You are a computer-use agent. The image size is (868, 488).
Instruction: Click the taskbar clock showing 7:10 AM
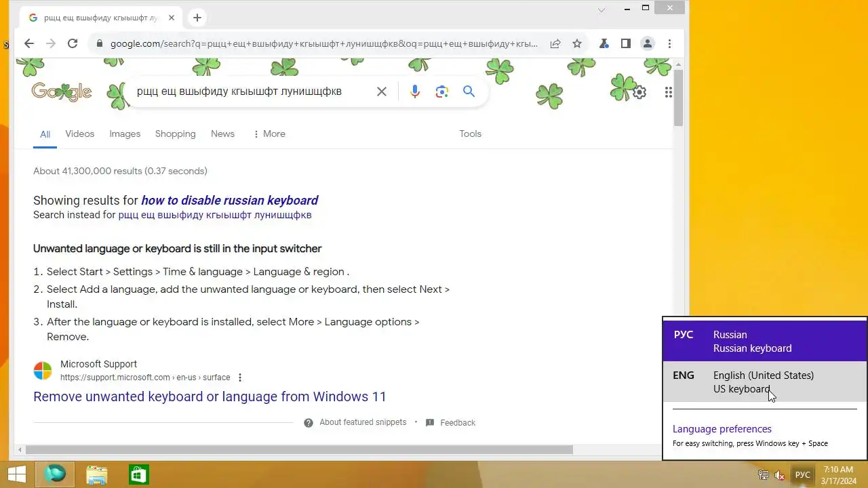(x=838, y=475)
